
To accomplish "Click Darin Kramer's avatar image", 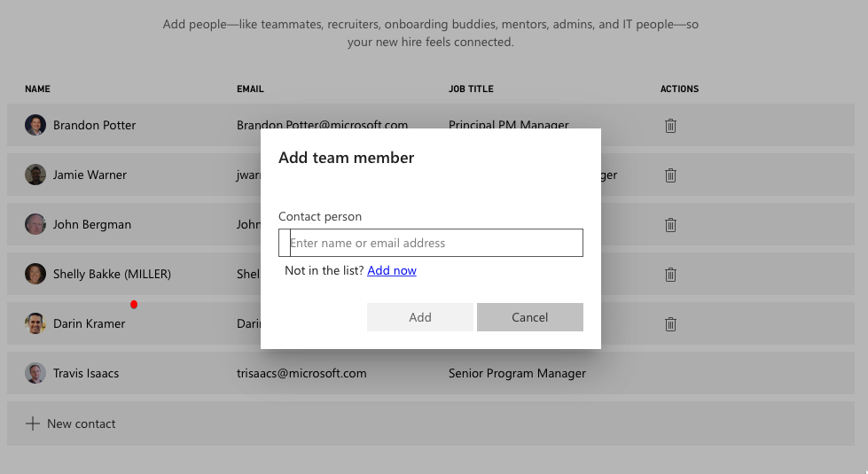I will coord(35,323).
